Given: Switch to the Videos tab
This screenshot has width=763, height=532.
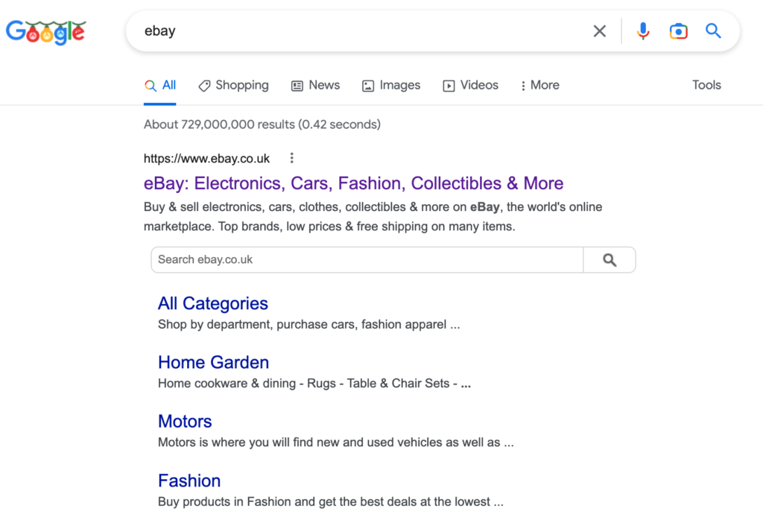Looking at the screenshot, I should pyautogui.click(x=470, y=86).
